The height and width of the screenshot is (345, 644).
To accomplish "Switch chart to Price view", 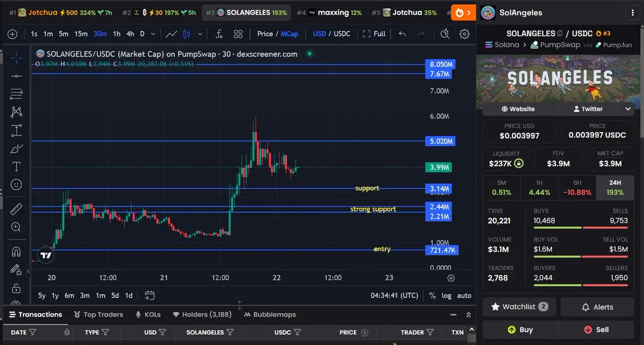I will [265, 34].
